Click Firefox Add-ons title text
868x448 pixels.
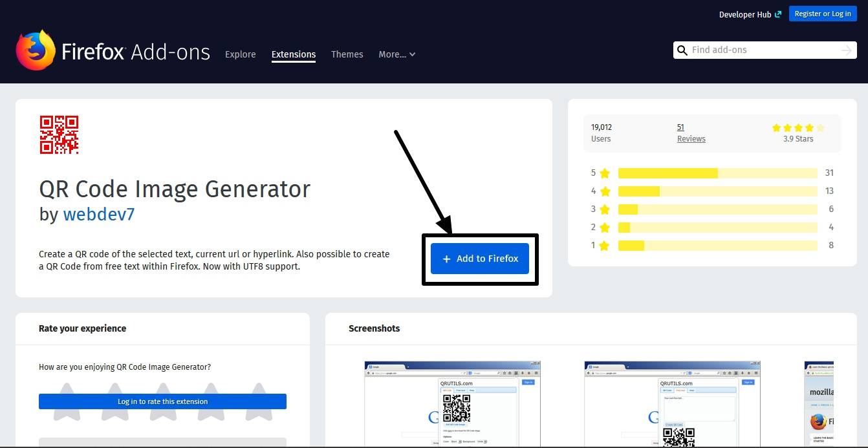136,52
